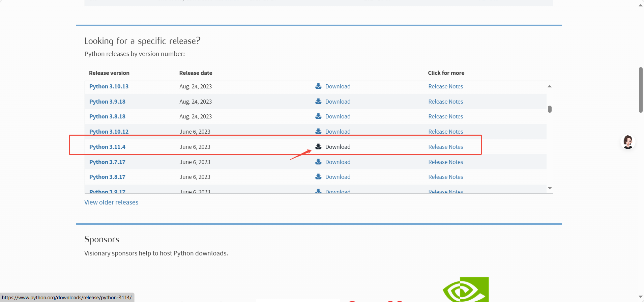The width and height of the screenshot is (644, 302).
Task: Click the page scrollbar thumb
Action: coord(641,90)
